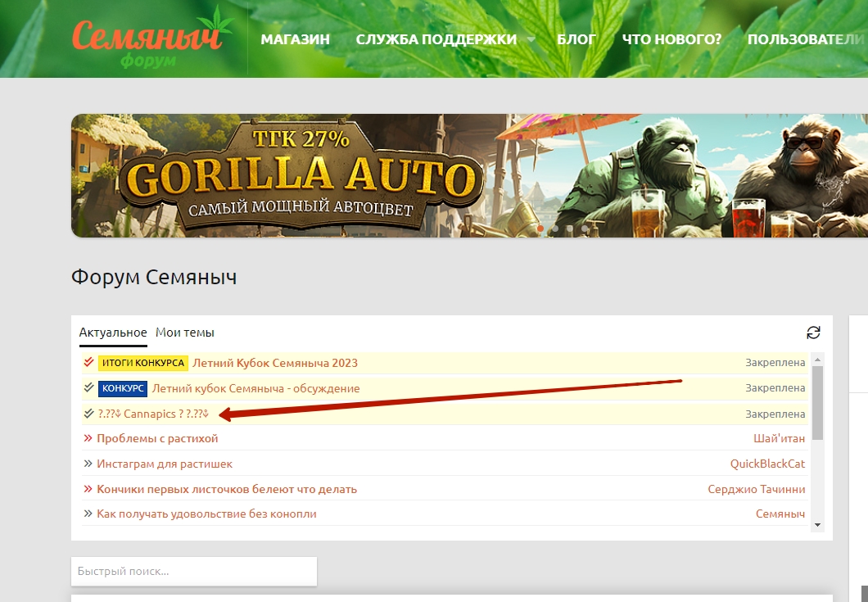The width and height of the screenshot is (868, 602).
Task: Switch to the Мои темы tab
Action: point(185,333)
